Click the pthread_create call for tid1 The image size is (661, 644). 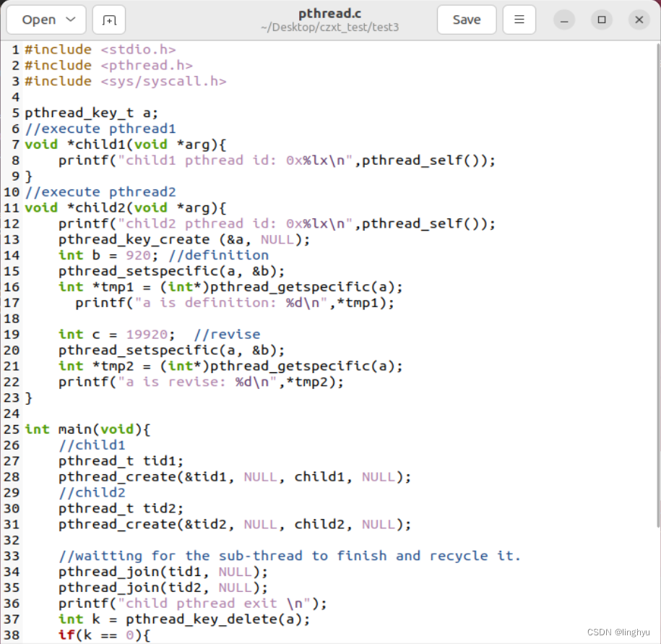point(235,477)
